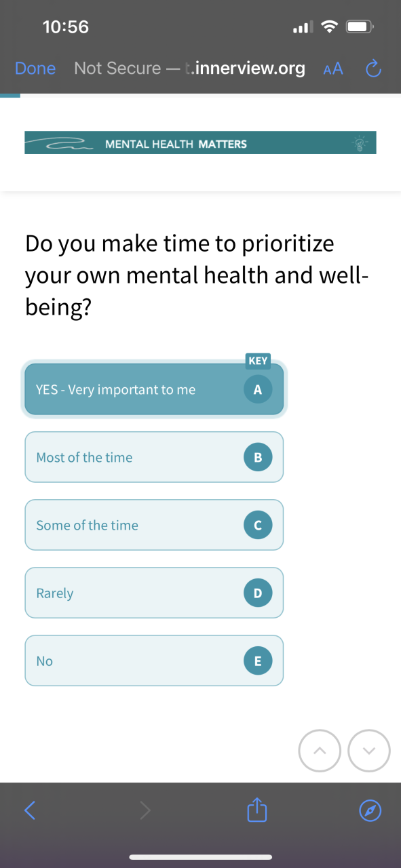Select the 'No' answer option
Image resolution: width=401 pixels, height=868 pixels.
click(154, 660)
